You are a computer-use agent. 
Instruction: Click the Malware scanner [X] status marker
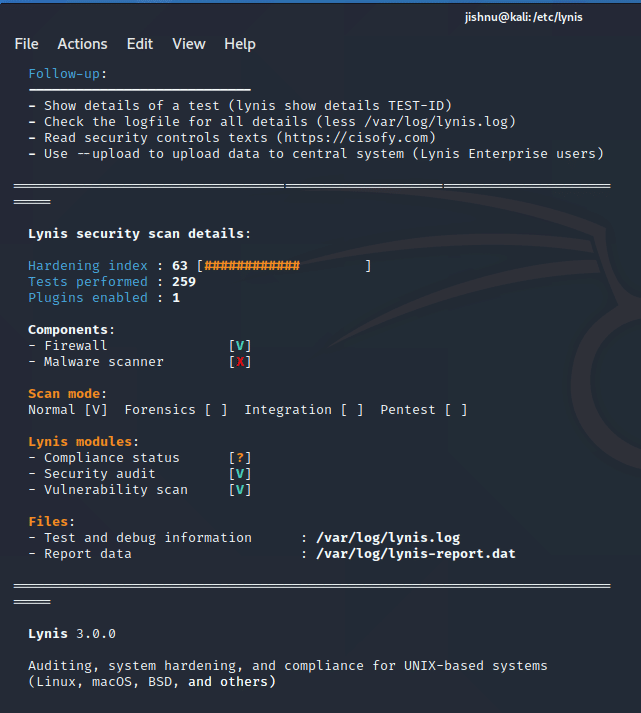coord(240,362)
